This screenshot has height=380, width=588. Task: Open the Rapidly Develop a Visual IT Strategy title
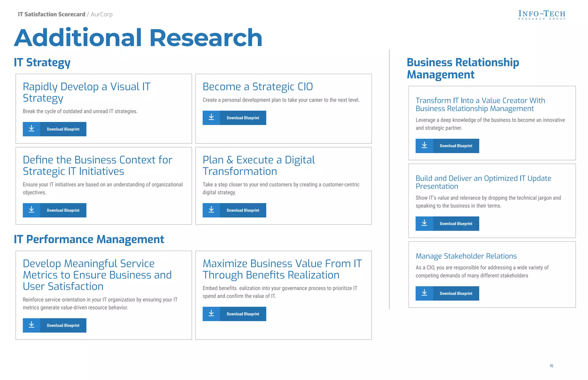(x=86, y=92)
